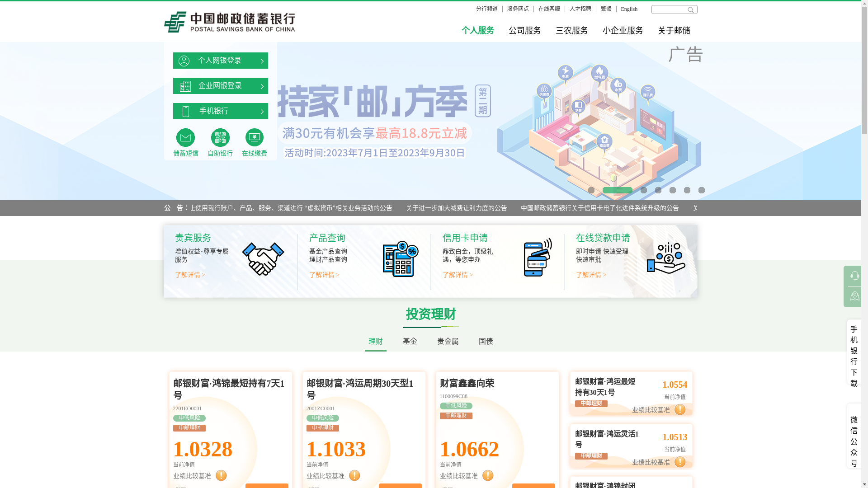Screen dimensions: 868x488
Task: Open the location pin side icon
Action: 854,296
